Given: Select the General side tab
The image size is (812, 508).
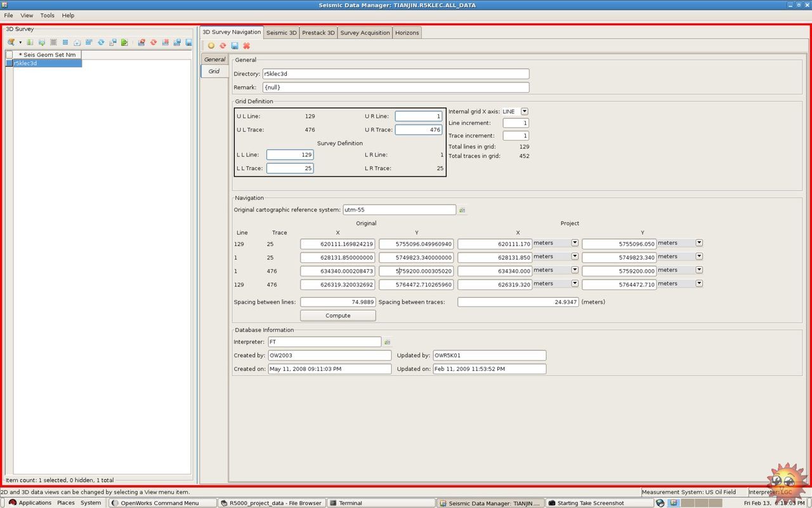Looking at the screenshot, I should 214,59.
